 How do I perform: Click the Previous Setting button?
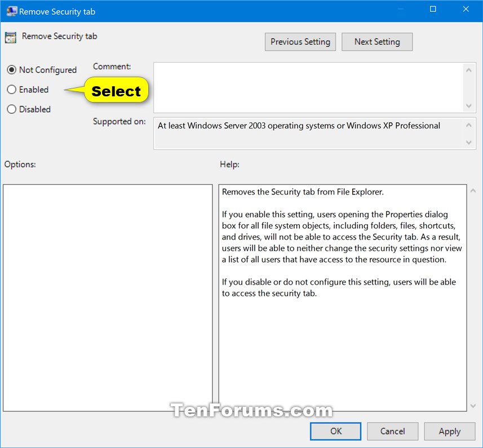300,42
